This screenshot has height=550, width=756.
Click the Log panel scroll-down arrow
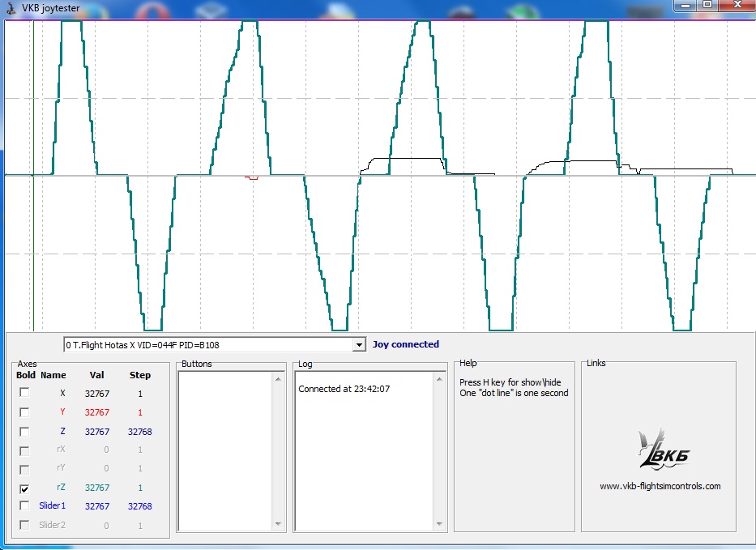(x=439, y=524)
